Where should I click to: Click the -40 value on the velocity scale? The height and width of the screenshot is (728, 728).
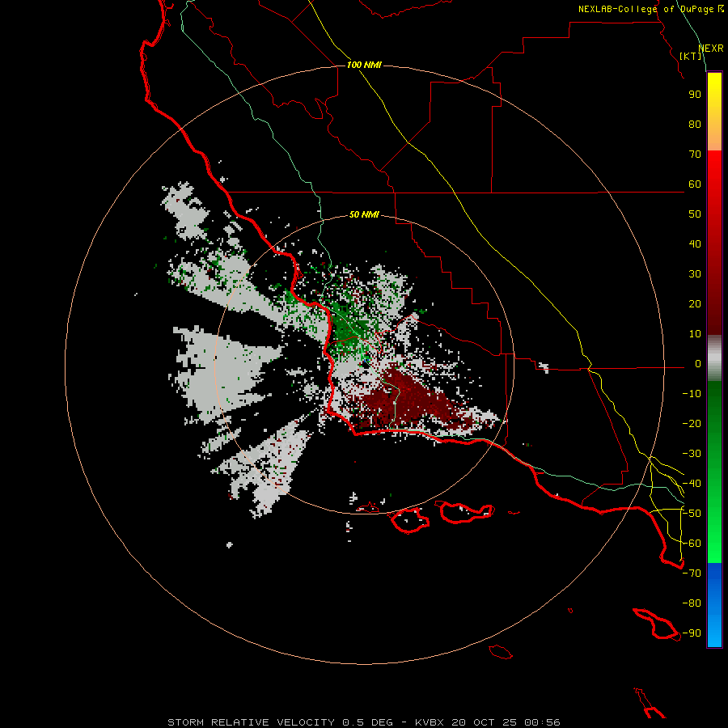(692, 484)
